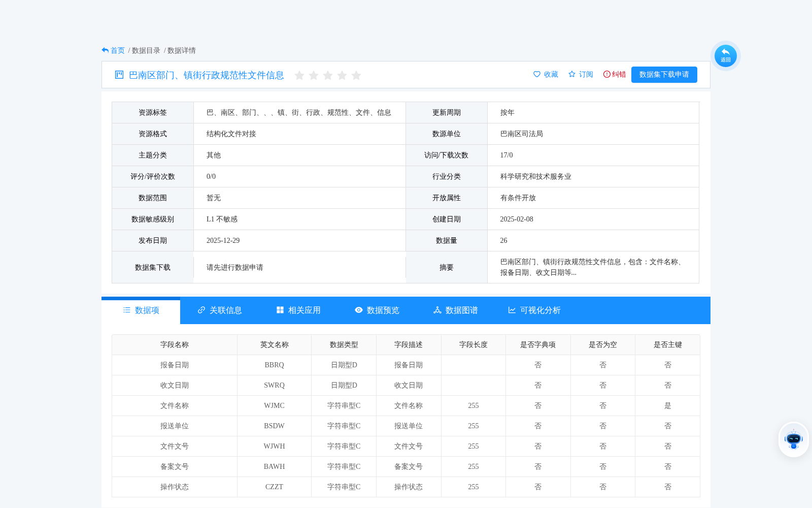This screenshot has width=812, height=508.
Task: Switch to the 关联信息 tab
Action: pyautogui.click(x=220, y=310)
